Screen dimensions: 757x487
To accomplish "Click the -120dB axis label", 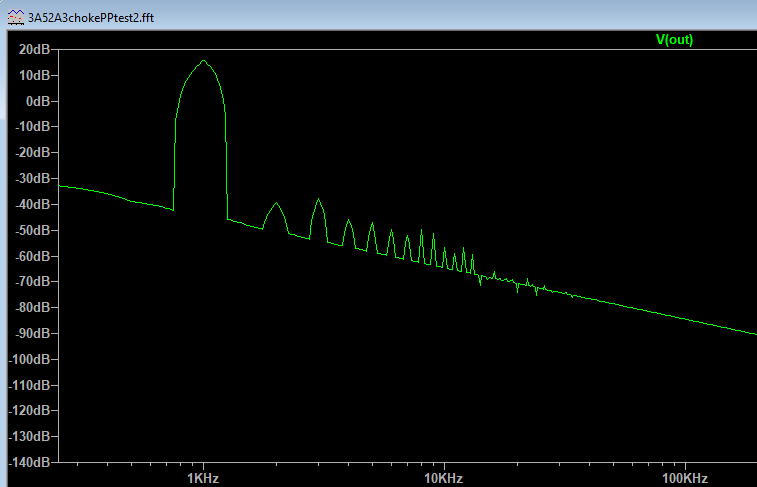I will 29,410.
